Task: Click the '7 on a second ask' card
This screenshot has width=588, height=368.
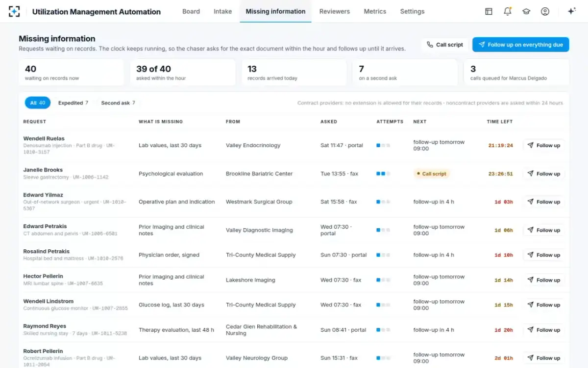Action: coord(405,73)
